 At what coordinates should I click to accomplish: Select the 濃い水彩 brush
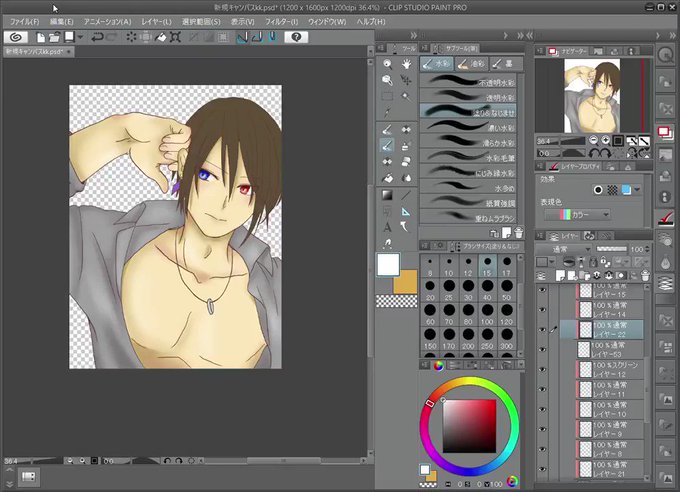pos(468,127)
